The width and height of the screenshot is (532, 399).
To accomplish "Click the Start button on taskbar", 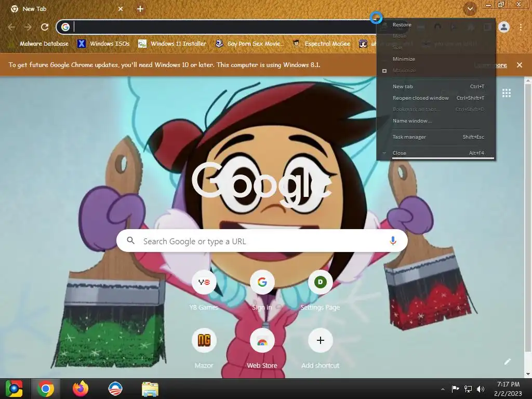I will click(x=14, y=389).
